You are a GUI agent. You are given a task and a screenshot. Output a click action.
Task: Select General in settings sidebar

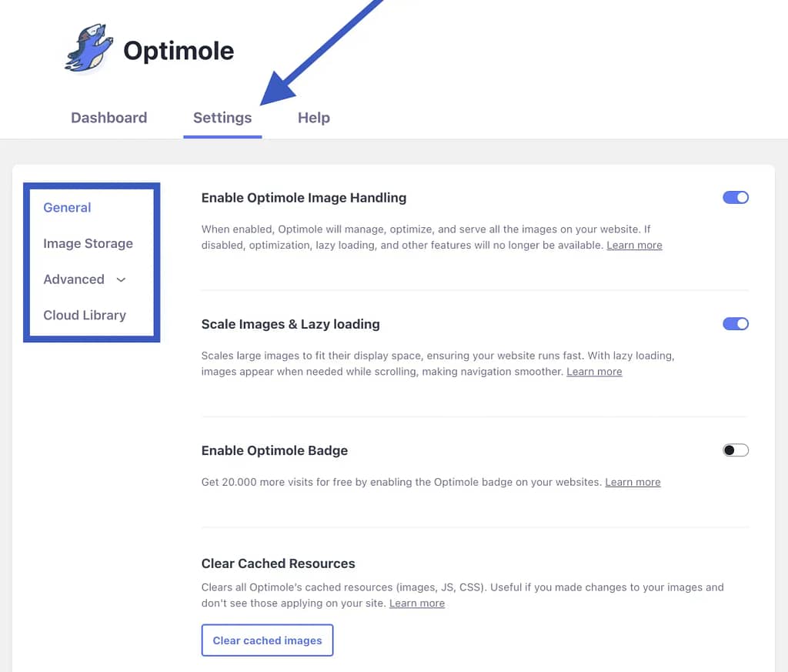[x=67, y=207]
